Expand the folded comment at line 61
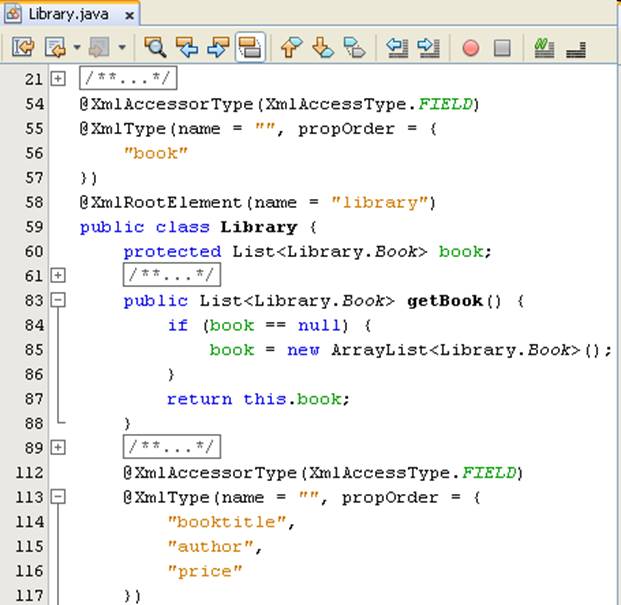The width and height of the screenshot is (621, 605). coord(58,275)
